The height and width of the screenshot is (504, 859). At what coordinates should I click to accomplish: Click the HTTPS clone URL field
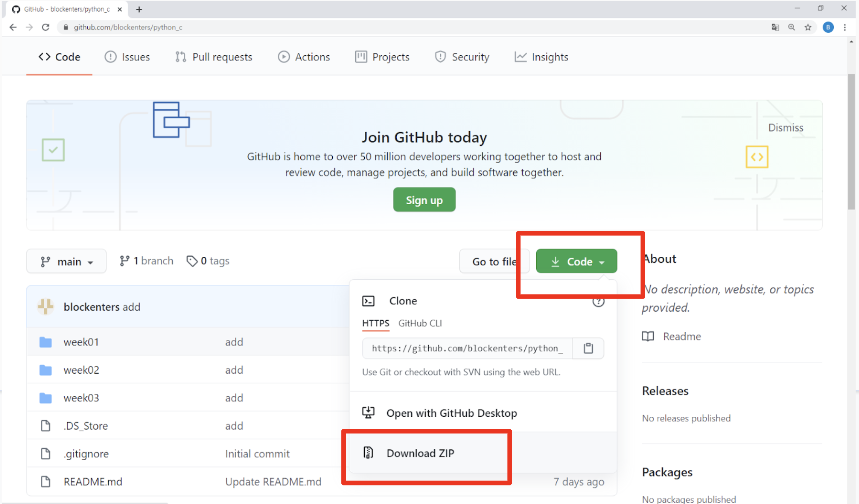467,348
